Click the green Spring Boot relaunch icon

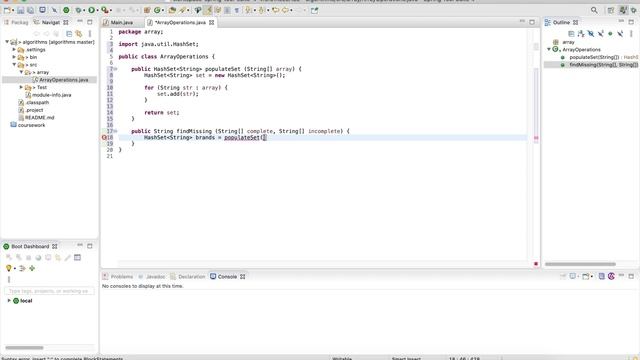(66, 10)
